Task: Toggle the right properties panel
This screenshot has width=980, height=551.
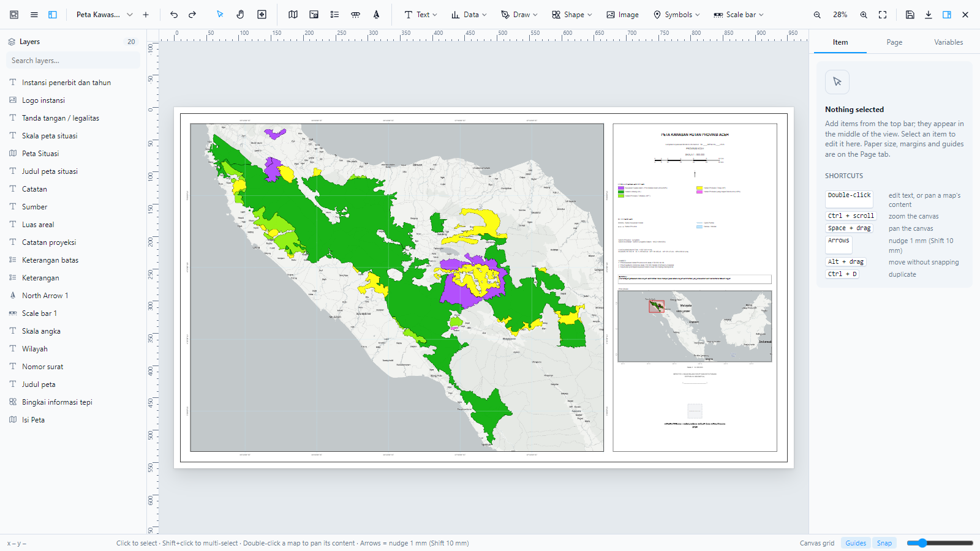Action: [947, 15]
